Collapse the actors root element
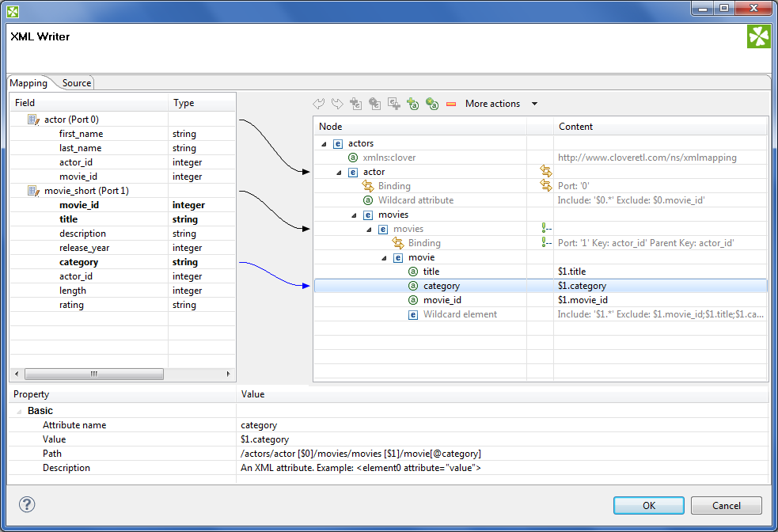The width and height of the screenshot is (778, 532). point(324,144)
